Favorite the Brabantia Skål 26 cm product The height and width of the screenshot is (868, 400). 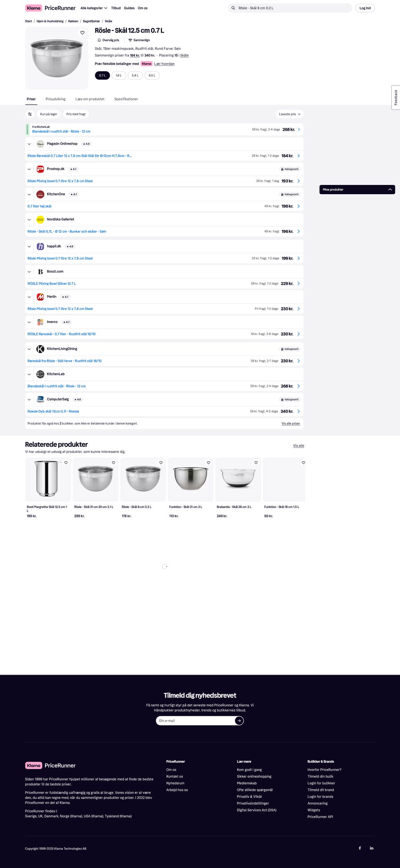[256, 463]
